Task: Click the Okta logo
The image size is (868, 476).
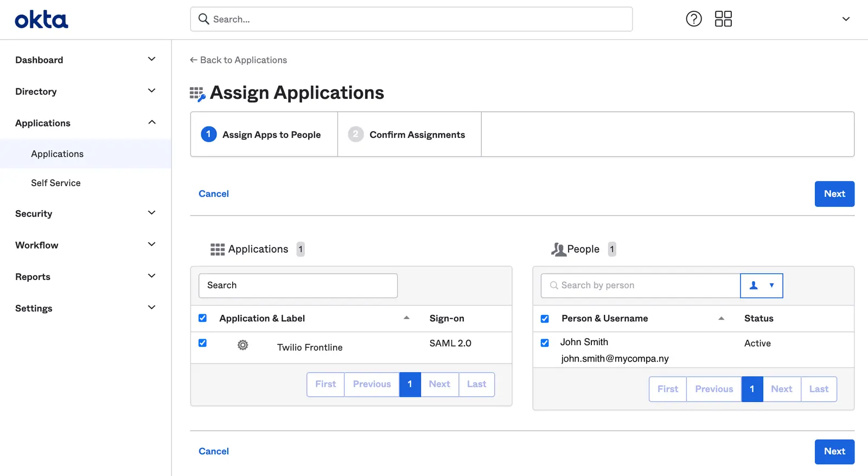Action: pyautogui.click(x=41, y=20)
